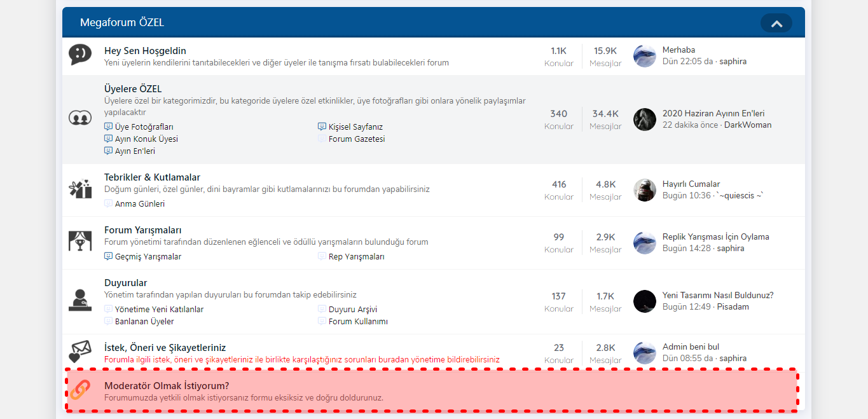The height and width of the screenshot is (419, 868).
Task: Click the Üyelere ÖZEL members icon
Action: click(x=80, y=118)
